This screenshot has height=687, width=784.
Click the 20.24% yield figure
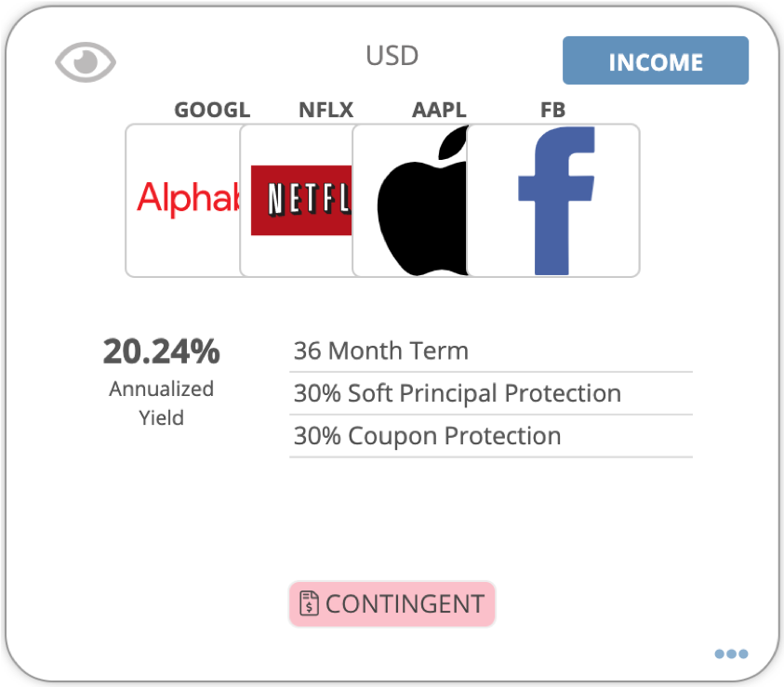tap(161, 351)
